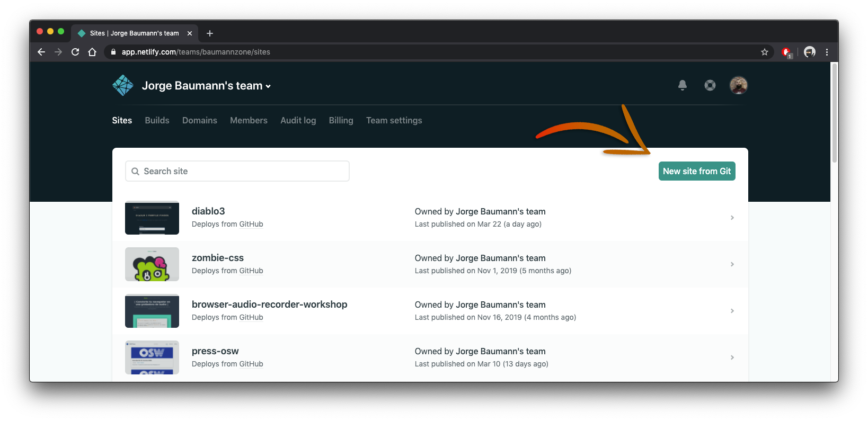Open zombie-css row chevron
This screenshot has width=868, height=421.
732,264
